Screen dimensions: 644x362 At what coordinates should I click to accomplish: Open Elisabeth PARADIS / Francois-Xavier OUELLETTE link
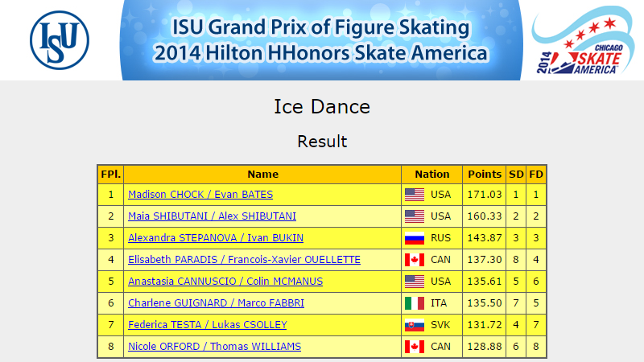pos(245,260)
